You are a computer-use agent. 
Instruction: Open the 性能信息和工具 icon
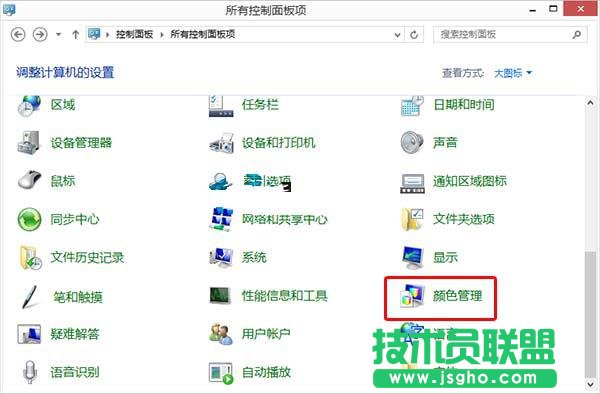tap(220, 295)
